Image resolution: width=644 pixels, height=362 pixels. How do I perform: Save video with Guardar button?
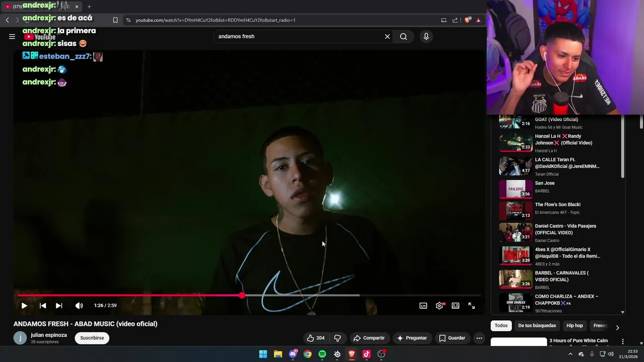pyautogui.click(x=452, y=338)
